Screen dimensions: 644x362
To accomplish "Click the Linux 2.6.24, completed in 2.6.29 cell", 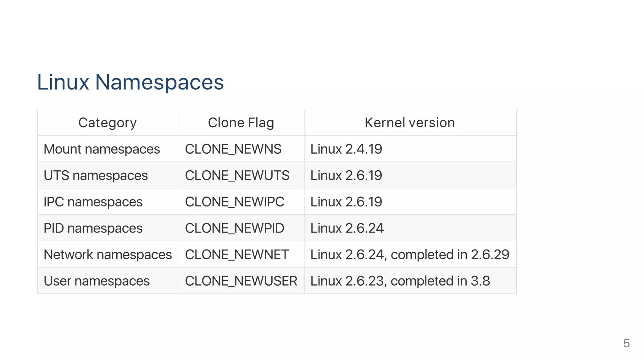I will click(x=410, y=255).
